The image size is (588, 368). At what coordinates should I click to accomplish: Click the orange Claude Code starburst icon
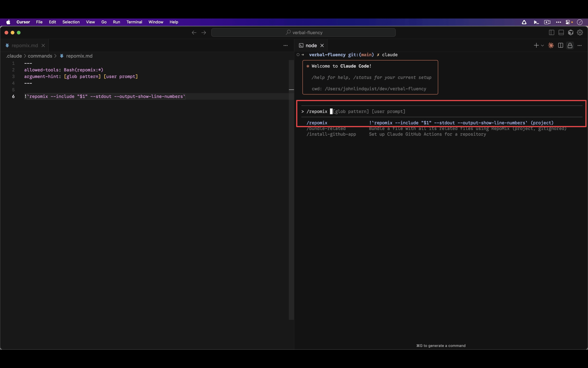pyautogui.click(x=551, y=46)
